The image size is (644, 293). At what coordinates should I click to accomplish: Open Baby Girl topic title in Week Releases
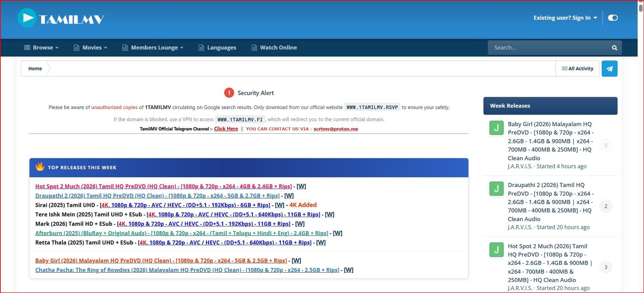(x=551, y=141)
